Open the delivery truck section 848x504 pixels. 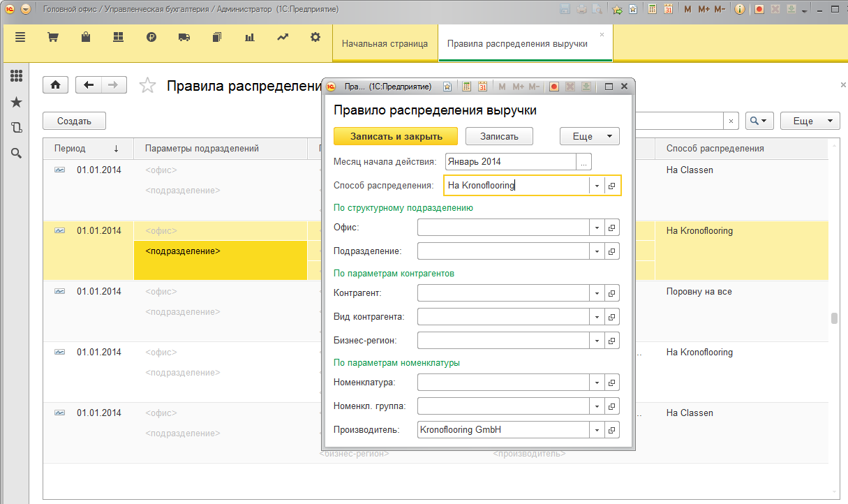coord(184,38)
